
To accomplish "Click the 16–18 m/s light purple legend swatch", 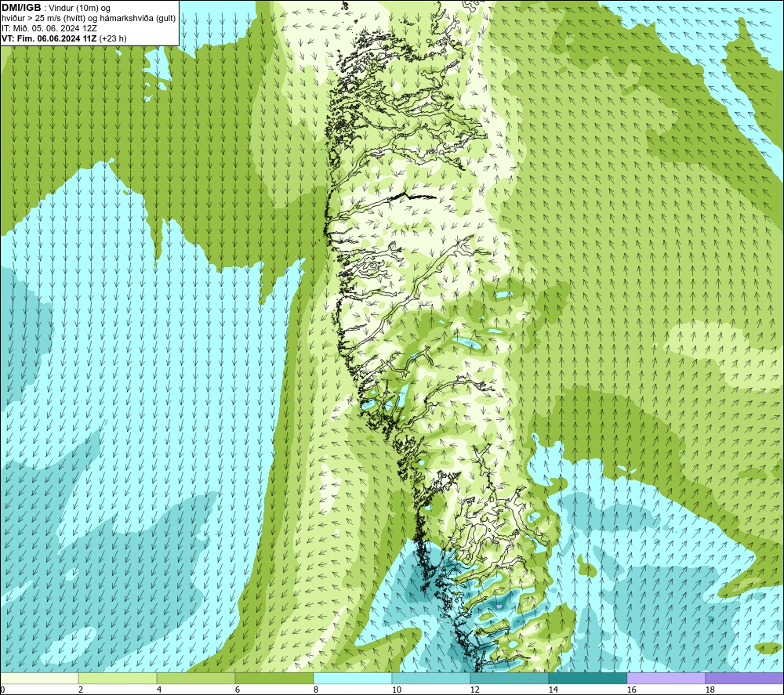I will point(666,678).
